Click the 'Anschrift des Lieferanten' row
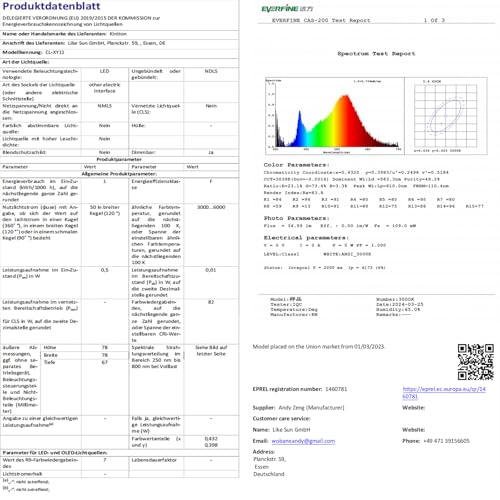 pyautogui.click(x=119, y=43)
